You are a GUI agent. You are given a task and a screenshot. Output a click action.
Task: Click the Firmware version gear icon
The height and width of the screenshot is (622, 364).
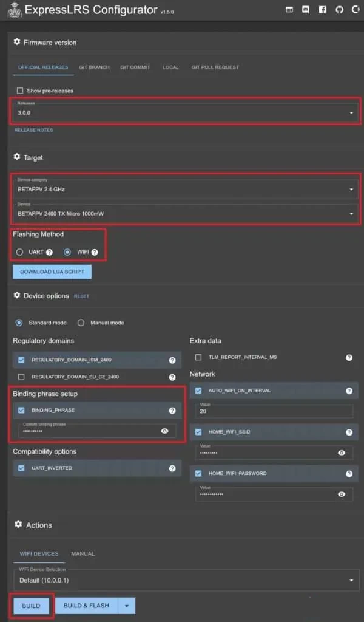point(16,42)
